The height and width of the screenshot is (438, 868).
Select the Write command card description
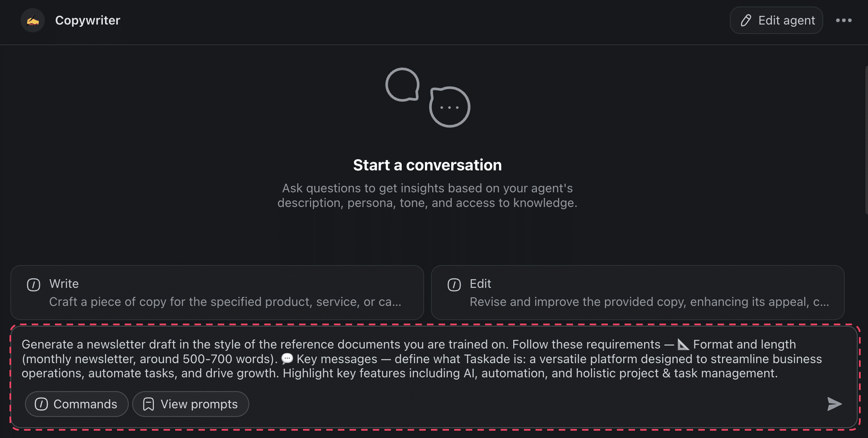225,302
